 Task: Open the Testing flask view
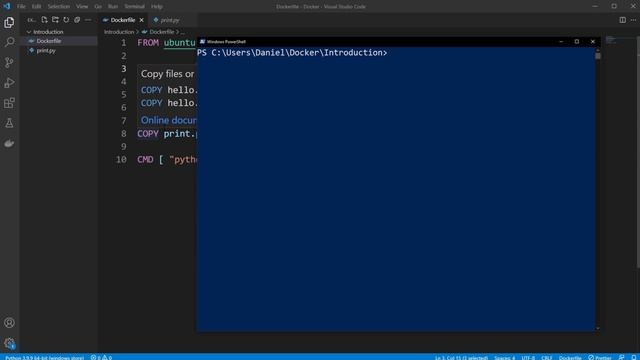click(x=9, y=123)
